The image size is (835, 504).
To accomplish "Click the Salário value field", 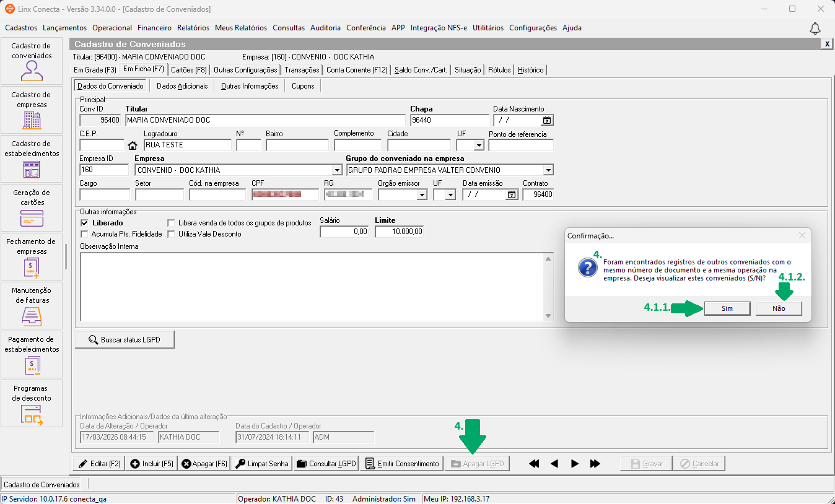I will pyautogui.click(x=344, y=232).
